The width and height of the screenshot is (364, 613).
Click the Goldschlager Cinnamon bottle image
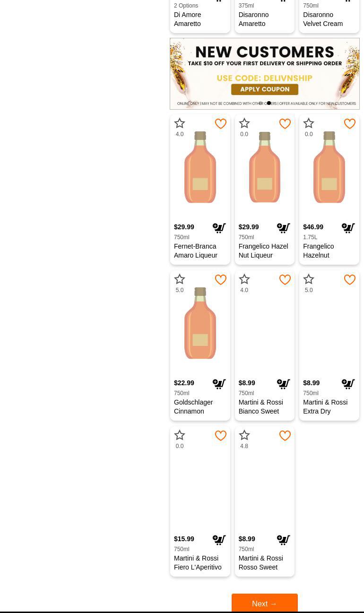200,323
